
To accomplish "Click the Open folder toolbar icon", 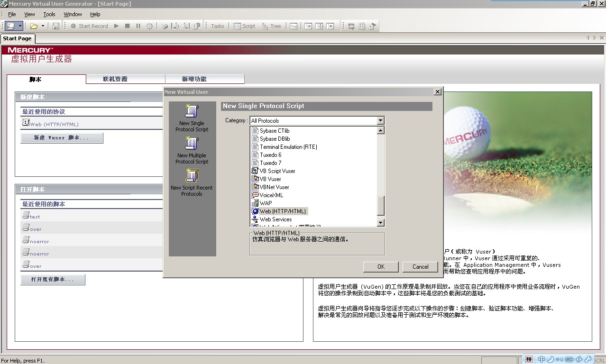I will 34,26.
